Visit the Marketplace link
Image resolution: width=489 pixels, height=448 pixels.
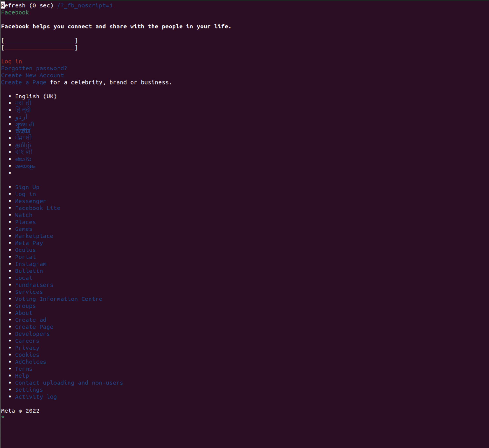[34, 236]
